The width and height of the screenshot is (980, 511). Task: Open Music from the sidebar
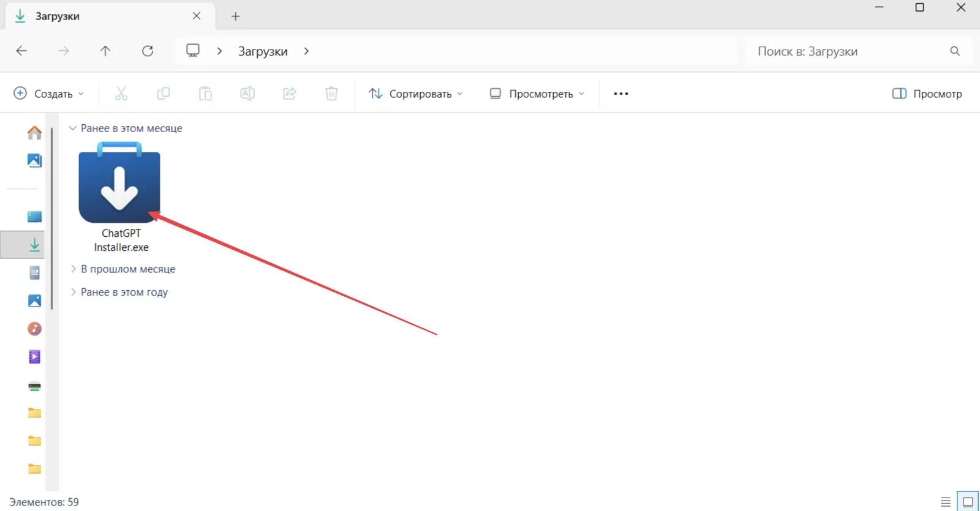click(34, 329)
